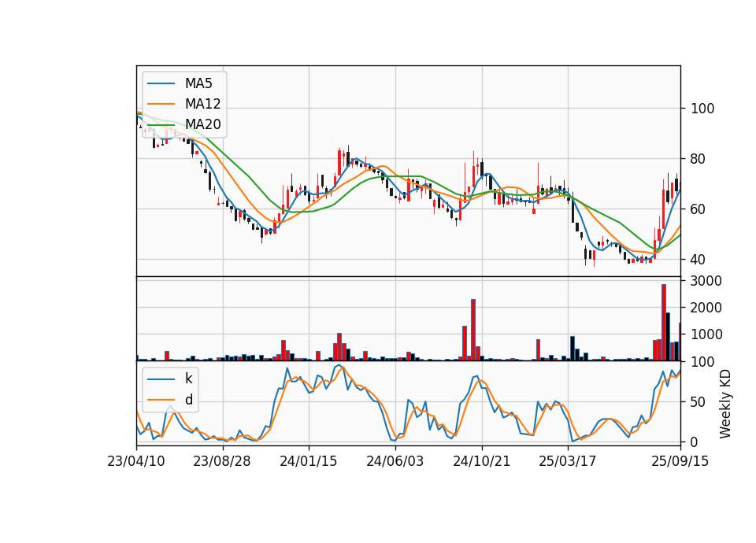Click the 23/08/28 date axis label
756x543 pixels.
coord(222,461)
